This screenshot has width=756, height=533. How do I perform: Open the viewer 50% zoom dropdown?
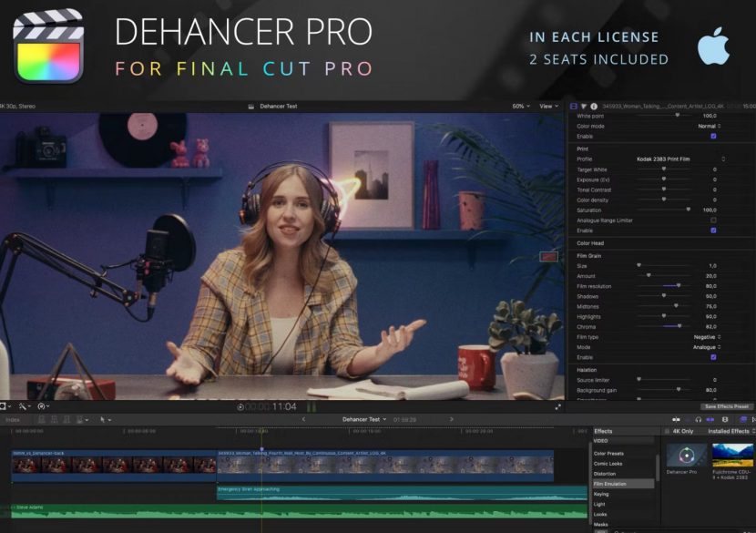coord(519,107)
